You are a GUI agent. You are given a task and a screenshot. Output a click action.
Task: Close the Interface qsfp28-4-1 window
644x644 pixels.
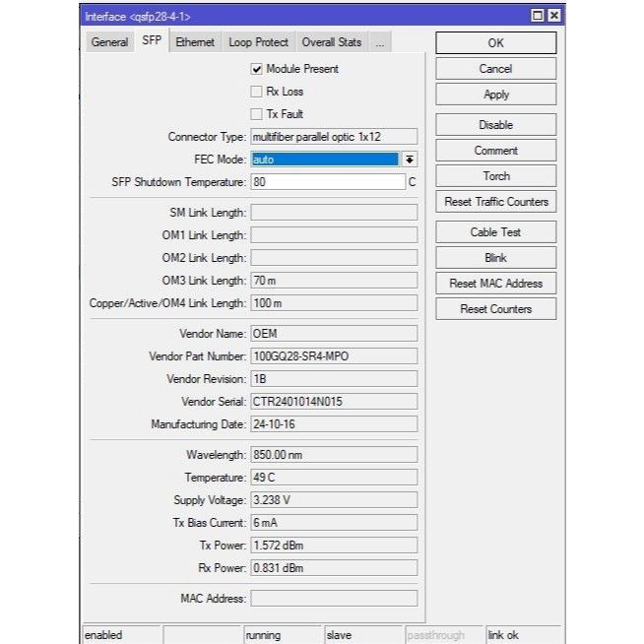coord(553,16)
